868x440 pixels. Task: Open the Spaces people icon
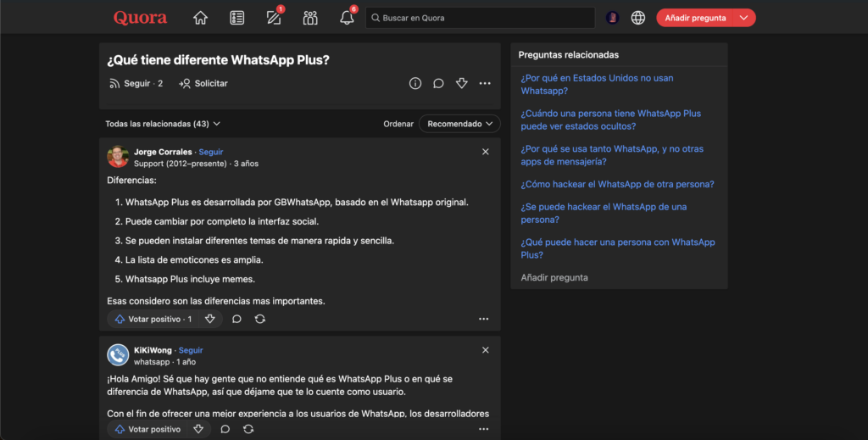(x=310, y=18)
